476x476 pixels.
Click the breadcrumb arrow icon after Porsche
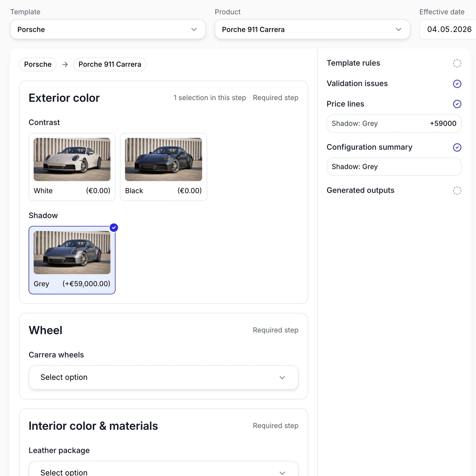tap(65, 64)
